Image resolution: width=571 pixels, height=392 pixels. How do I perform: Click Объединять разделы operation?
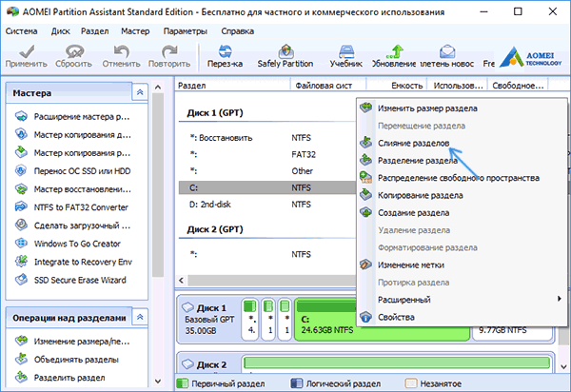[67, 360]
